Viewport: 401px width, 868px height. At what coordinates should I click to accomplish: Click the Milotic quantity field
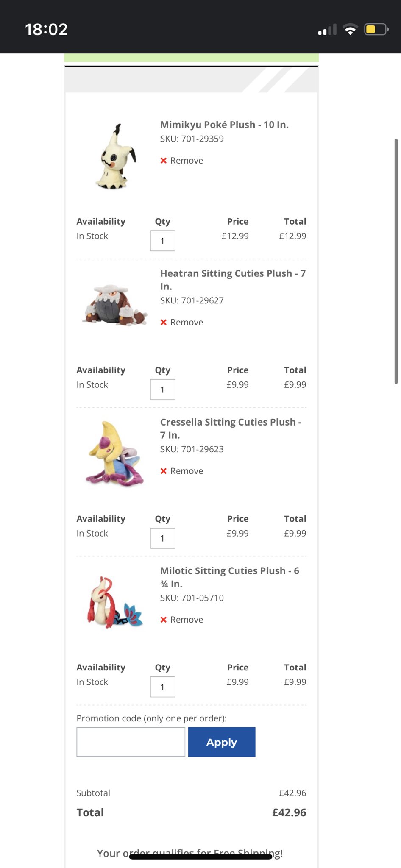tap(163, 687)
